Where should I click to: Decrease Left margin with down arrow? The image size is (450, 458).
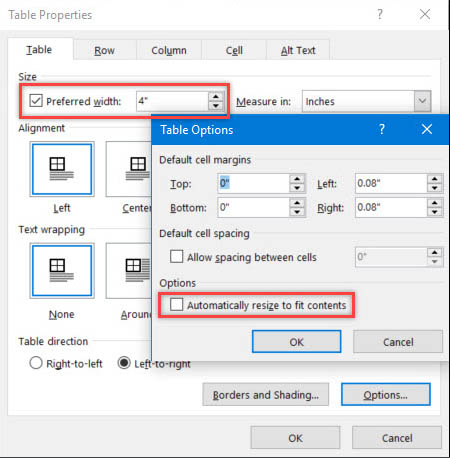pos(435,188)
